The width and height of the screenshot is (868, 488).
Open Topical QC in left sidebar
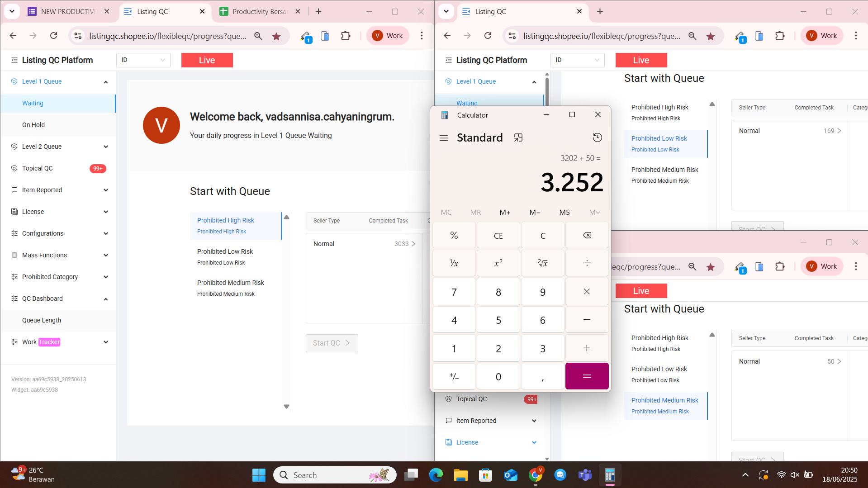pyautogui.click(x=58, y=168)
